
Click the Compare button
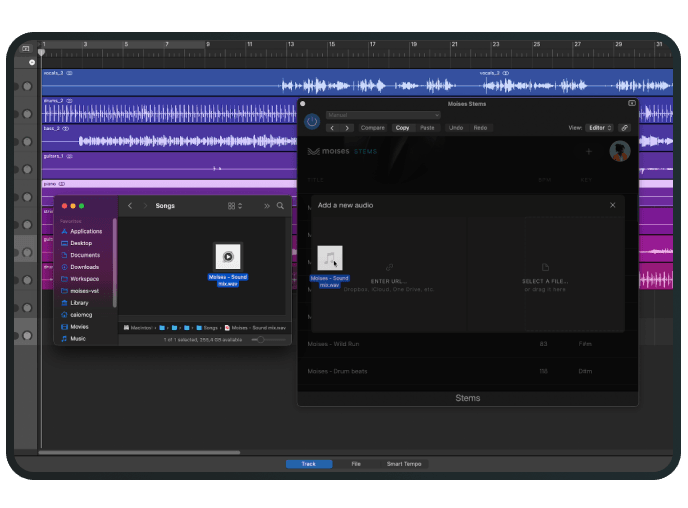373,128
